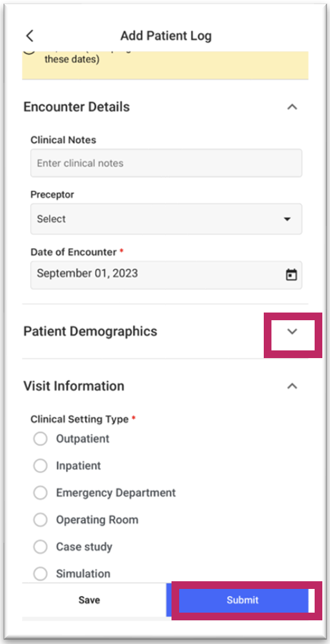Click the Patient Demographics heading

(x=90, y=331)
